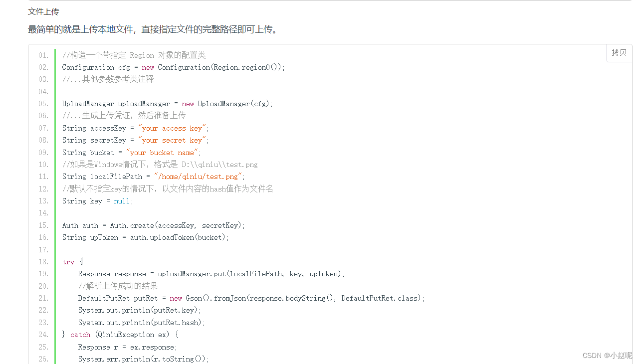
Task: Click comment 构造一个带指定 Region 对象的配置类
Action: (x=134, y=55)
